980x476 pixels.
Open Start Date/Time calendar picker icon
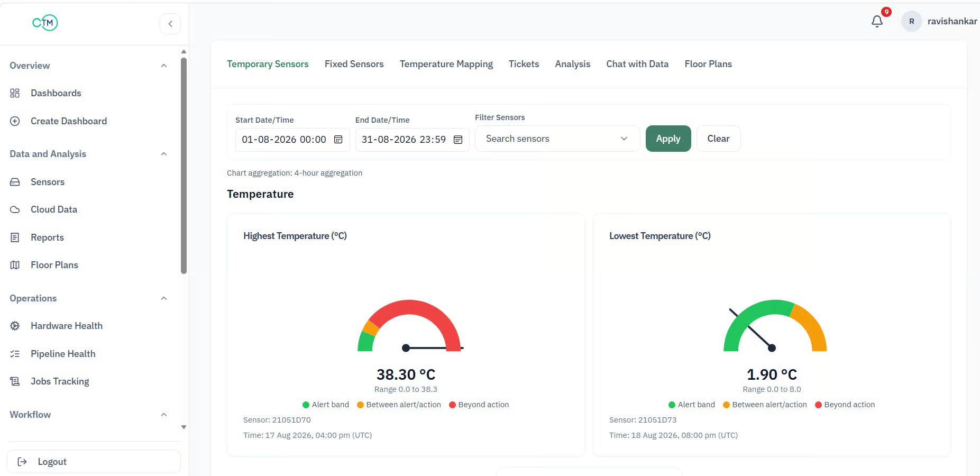click(338, 140)
